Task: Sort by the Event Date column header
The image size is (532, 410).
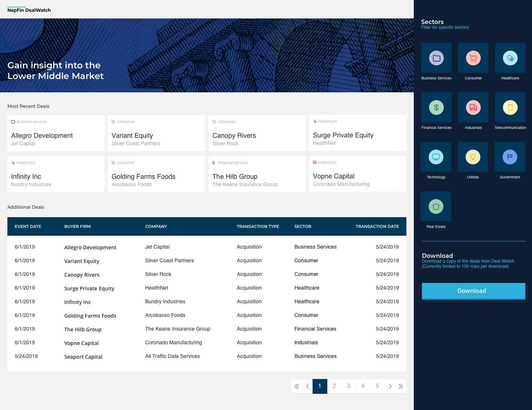Action: click(28, 226)
